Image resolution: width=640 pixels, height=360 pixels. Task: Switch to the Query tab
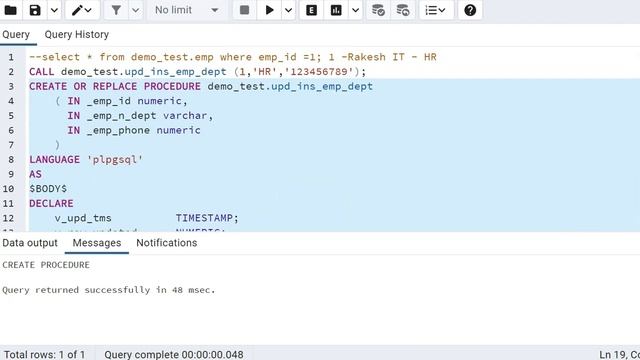coord(16,35)
